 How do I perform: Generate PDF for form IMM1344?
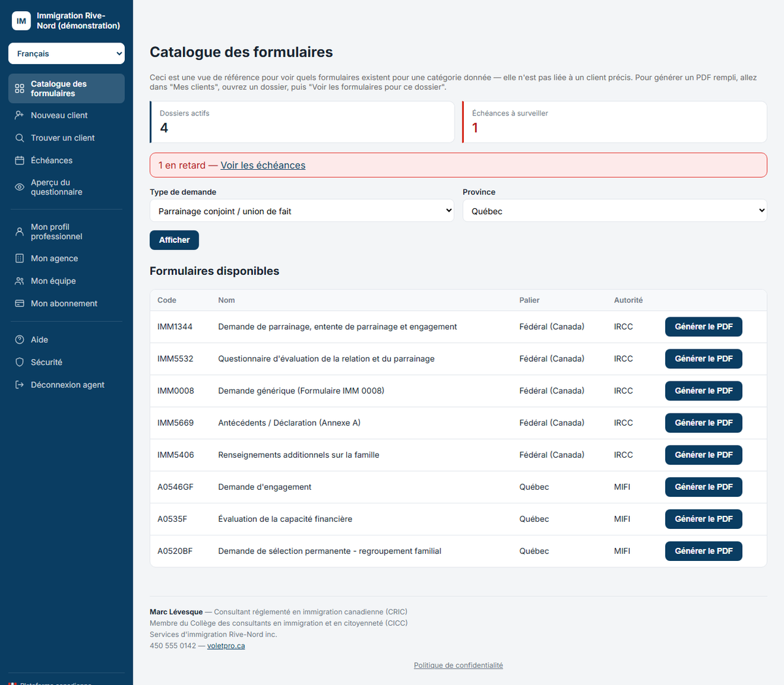[704, 327]
